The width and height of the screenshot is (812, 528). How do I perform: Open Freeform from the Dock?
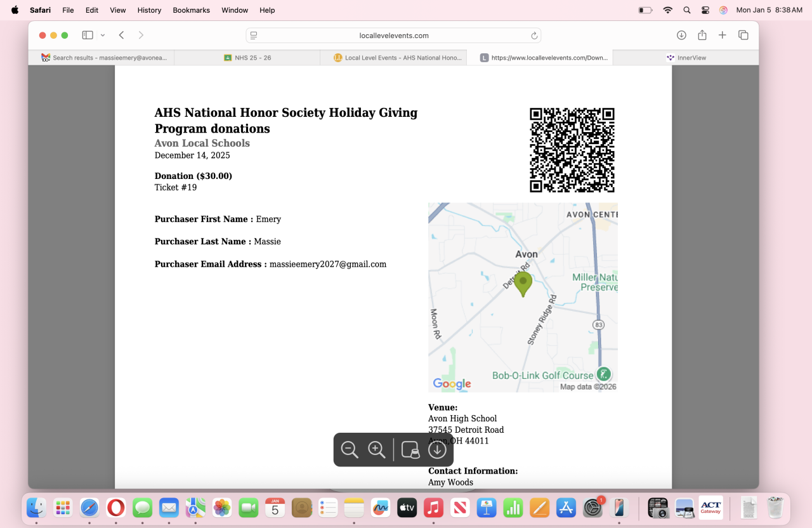(381, 508)
